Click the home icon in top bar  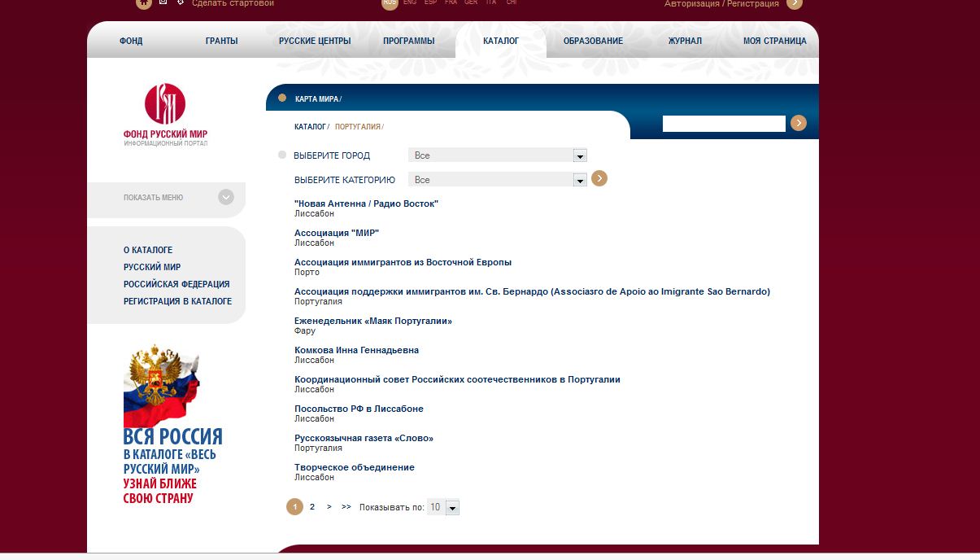point(144,3)
